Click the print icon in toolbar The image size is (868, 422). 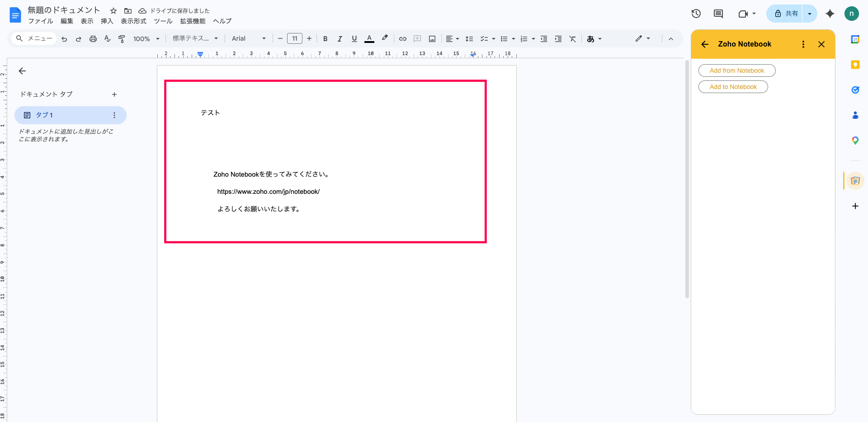pyautogui.click(x=93, y=39)
